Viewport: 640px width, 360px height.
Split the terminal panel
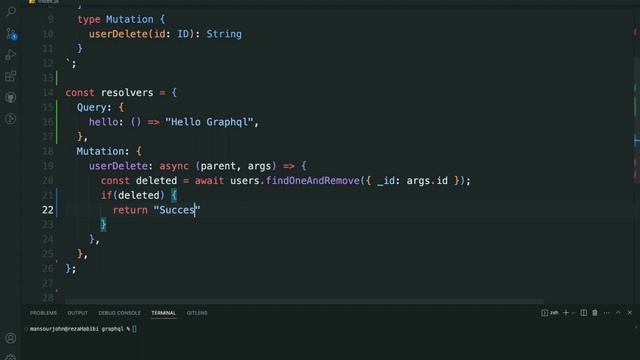(x=584, y=313)
